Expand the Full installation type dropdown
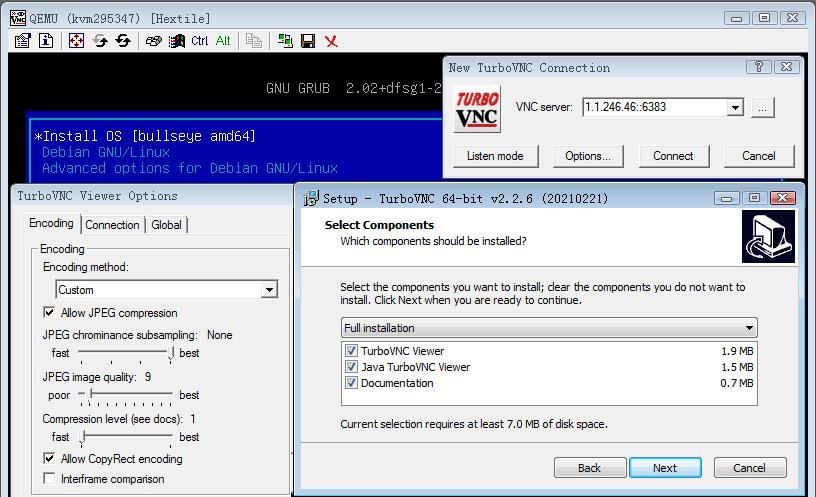This screenshot has height=497, width=816. 749,328
